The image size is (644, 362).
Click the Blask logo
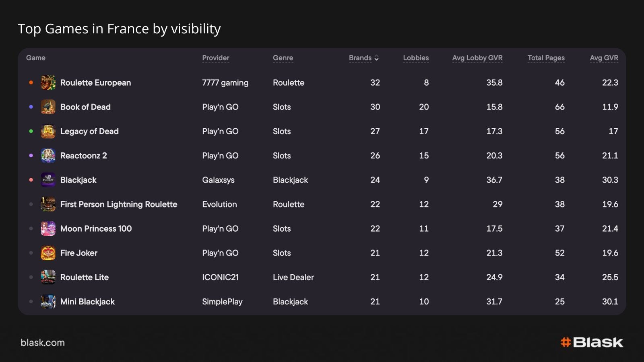pyautogui.click(x=592, y=342)
